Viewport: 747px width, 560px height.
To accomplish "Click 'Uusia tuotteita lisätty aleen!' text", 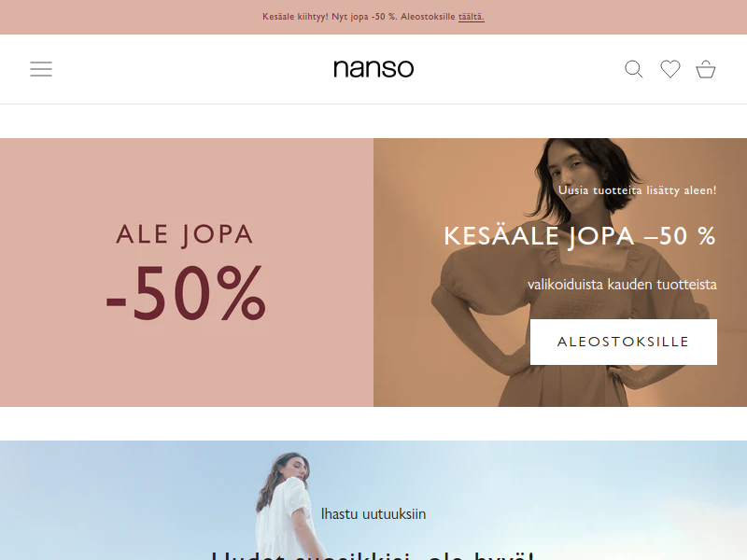I will click(638, 190).
